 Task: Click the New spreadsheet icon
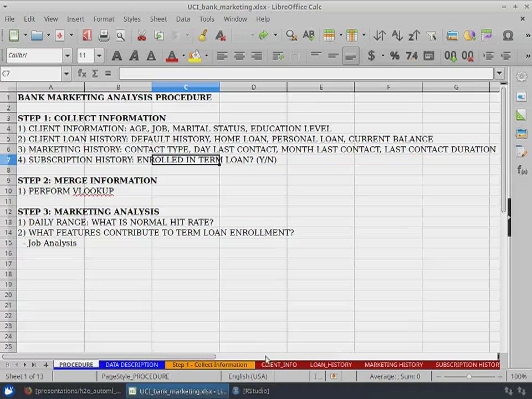pyautogui.click(x=14, y=35)
